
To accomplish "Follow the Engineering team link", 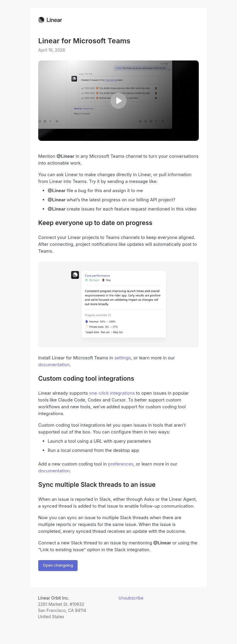I will point(111,80).
